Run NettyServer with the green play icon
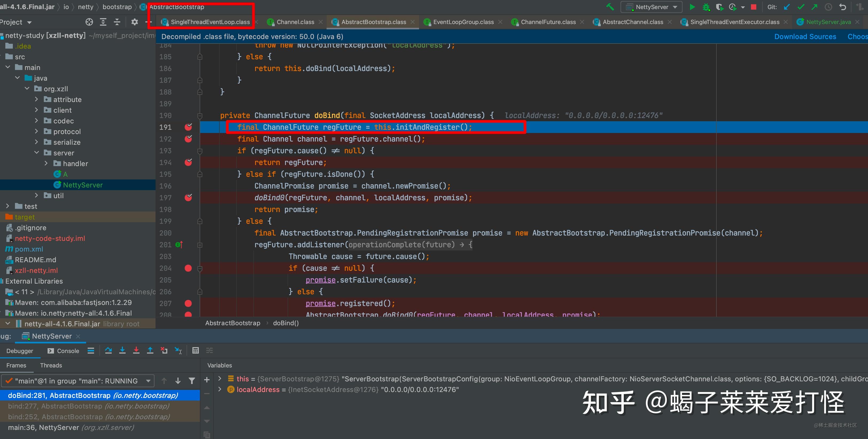The height and width of the screenshot is (439, 868). coord(692,7)
